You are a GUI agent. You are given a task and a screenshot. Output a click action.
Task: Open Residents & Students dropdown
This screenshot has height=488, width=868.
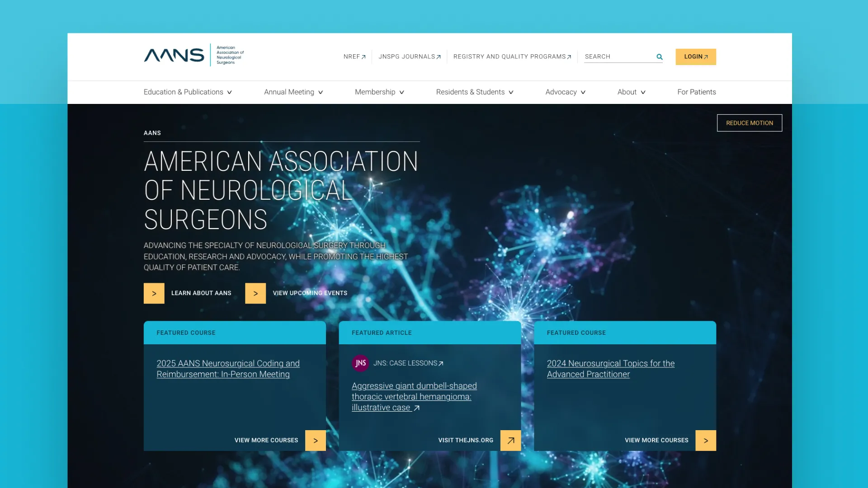coord(475,92)
